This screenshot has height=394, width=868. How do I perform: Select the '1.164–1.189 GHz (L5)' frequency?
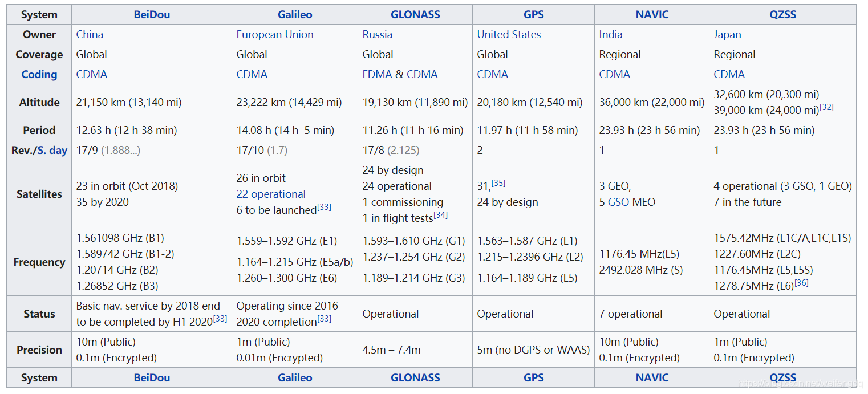click(528, 278)
